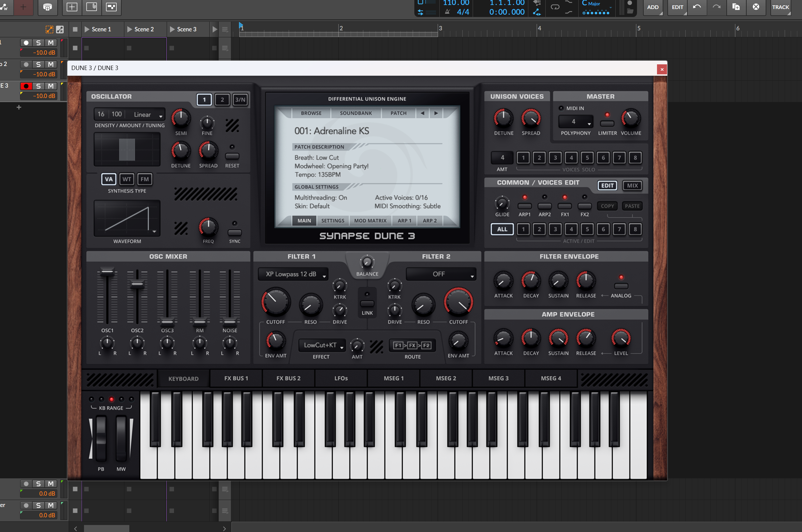
Task: Launch Scene 2 with its play triangle
Action: point(129,30)
